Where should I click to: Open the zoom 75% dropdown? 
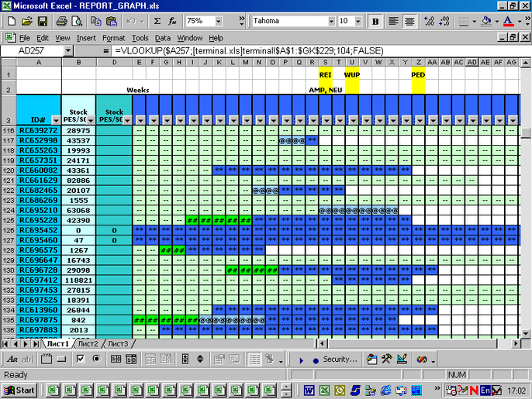click(x=219, y=22)
